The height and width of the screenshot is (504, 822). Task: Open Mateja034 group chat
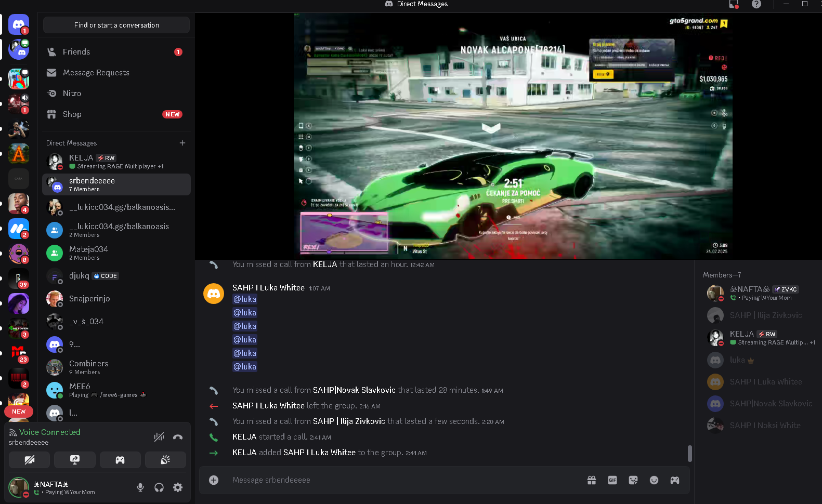(x=116, y=253)
